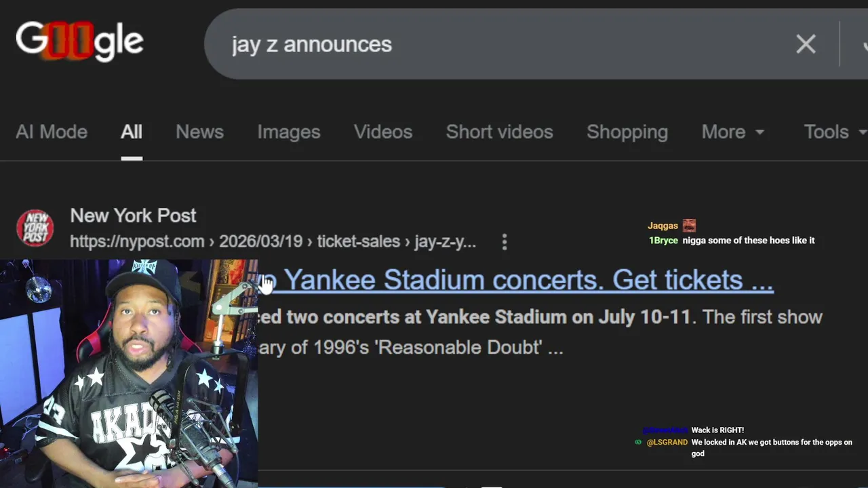Click the streamer webcam overlay
The image size is (868, 488).
click(x=129, y=373)
